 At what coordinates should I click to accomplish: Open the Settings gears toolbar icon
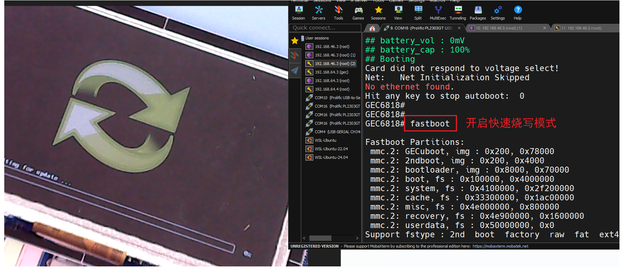497,13
